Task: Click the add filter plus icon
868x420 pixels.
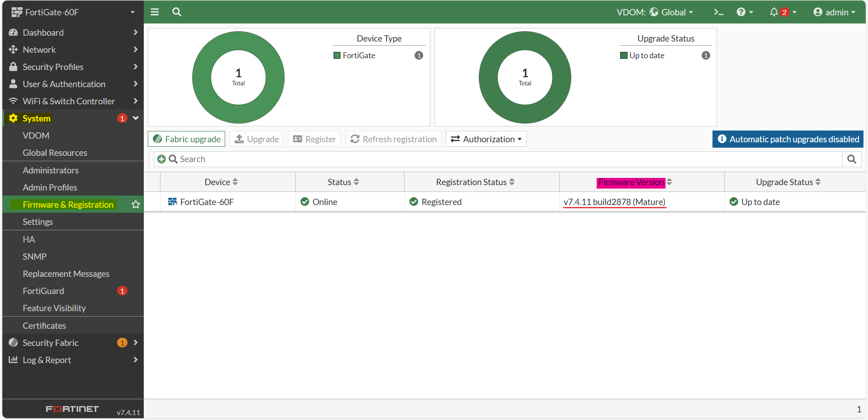Action: (x=161, y=159)
